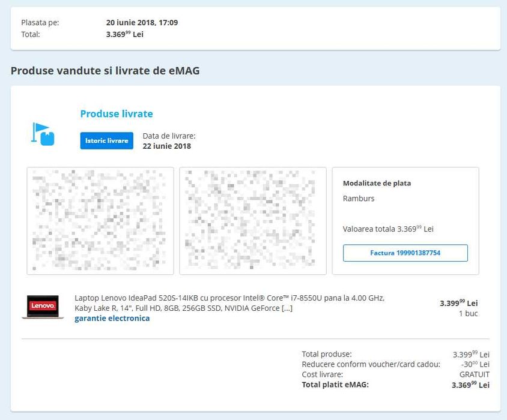Click the delivered package flag icon

point(43,134)
